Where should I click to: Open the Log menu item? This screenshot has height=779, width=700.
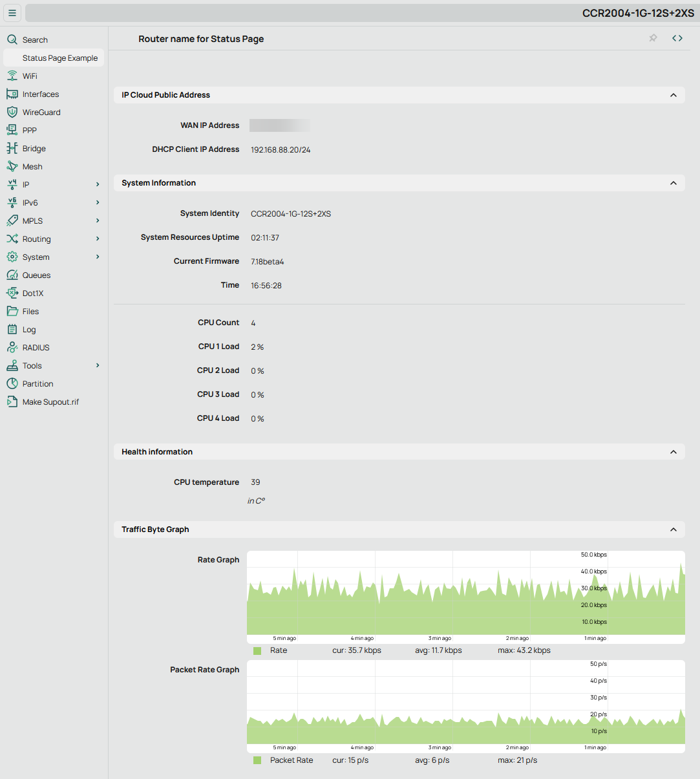click(x=29, y=330)
